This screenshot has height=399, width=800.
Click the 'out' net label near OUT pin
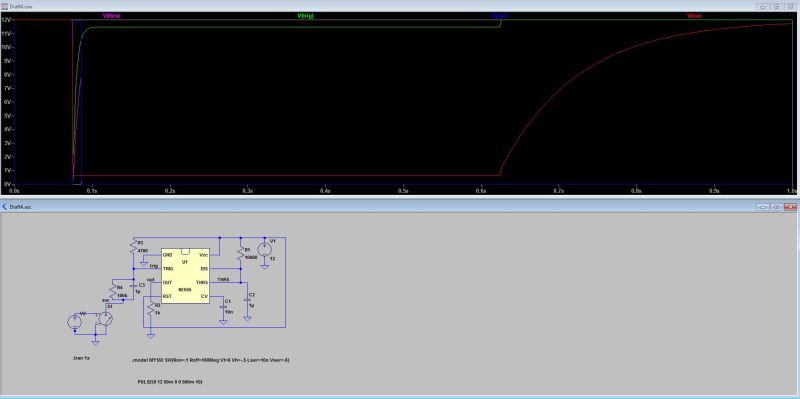coord(151,279)
